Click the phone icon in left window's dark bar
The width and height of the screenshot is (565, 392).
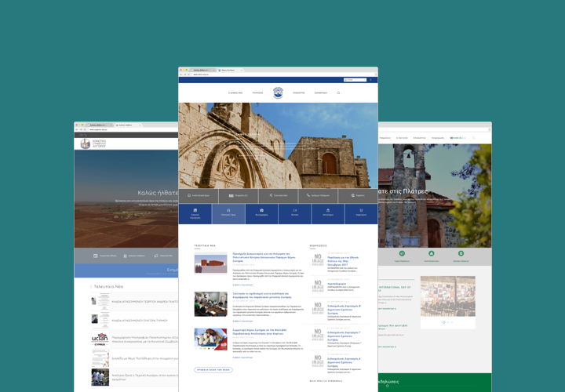pyautogui.click(x=86, y=135)
